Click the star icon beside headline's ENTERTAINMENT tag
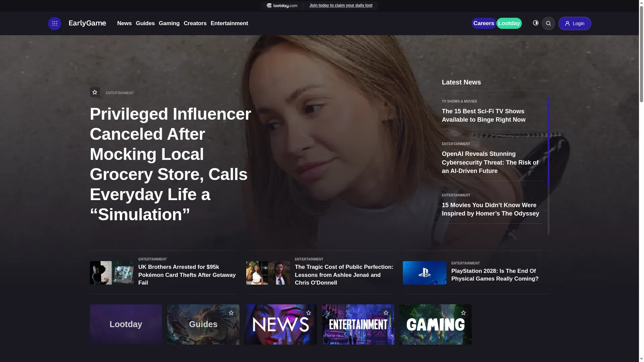 point(95,92)
